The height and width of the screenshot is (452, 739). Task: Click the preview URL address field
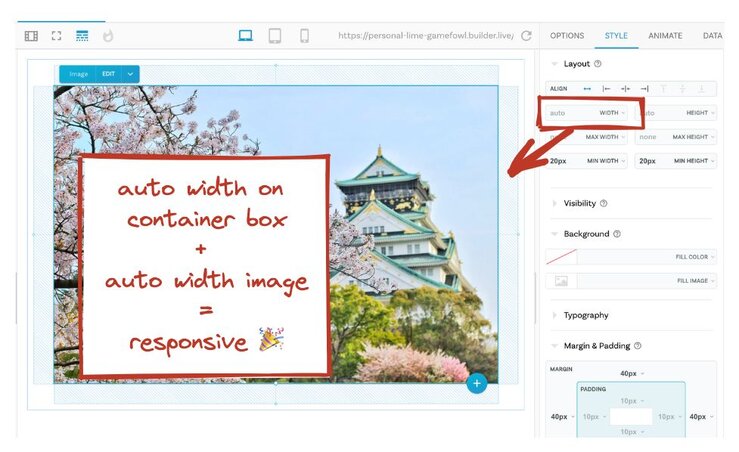(426, 36)
